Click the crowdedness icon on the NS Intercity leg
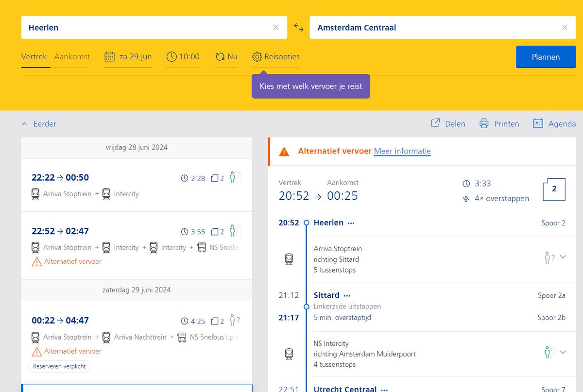Screen dimensions: 583x392 point(549,352)
